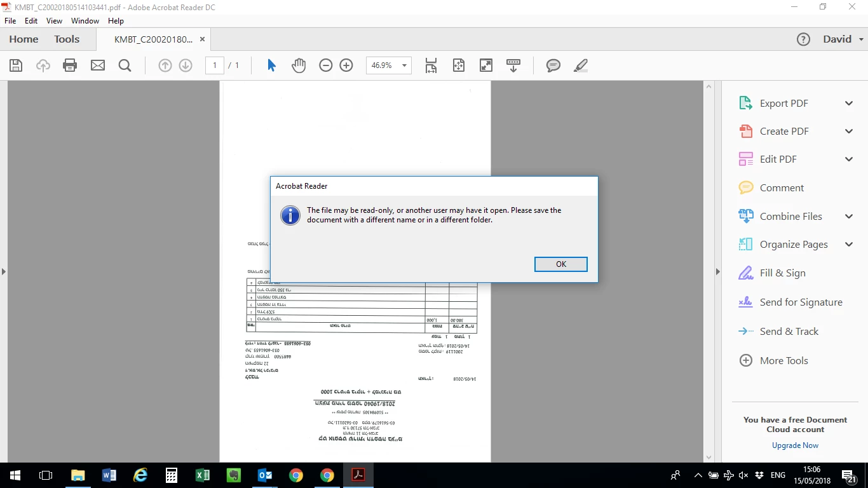
Task: Click the Send file by email icon
Action: pos(98,65)
